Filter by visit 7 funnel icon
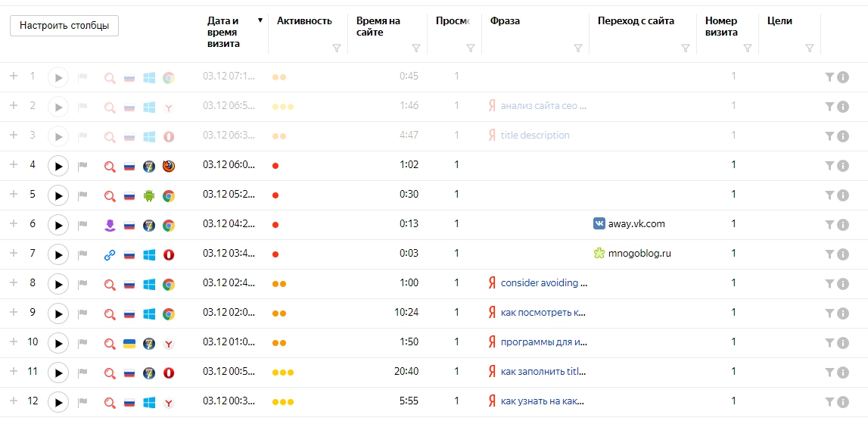This screenshot has height=421, width=868. click(x=829, y=254)
